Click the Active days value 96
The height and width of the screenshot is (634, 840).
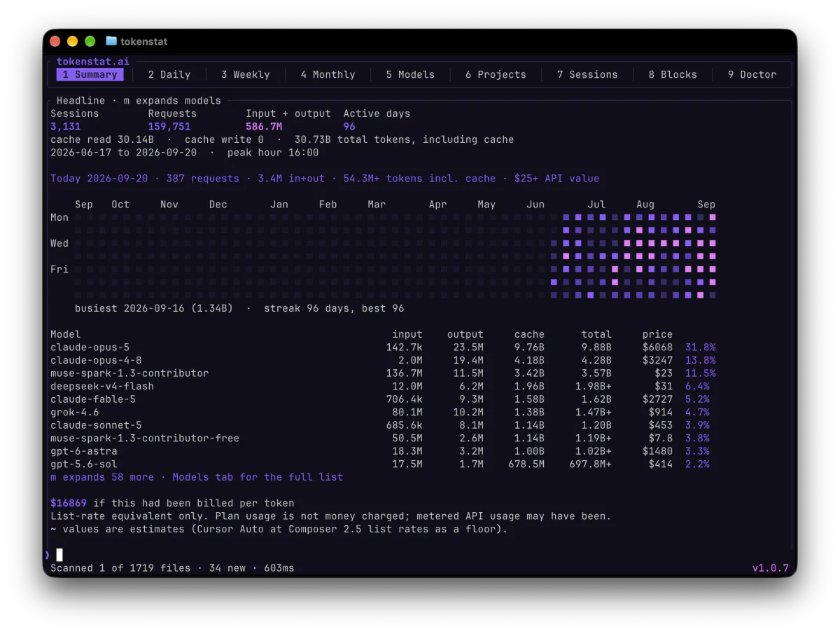[x=349, y=127]
